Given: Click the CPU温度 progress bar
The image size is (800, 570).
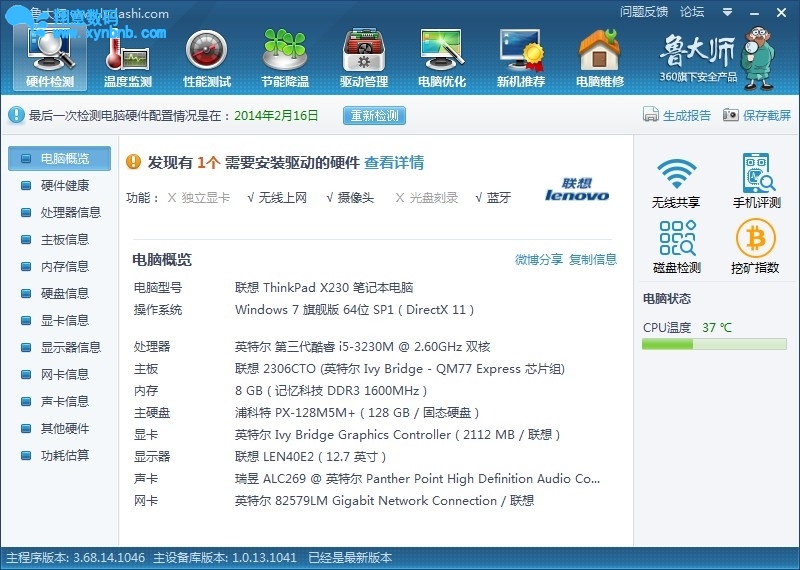Looking at the screenshot, I should click(x=714, y=344).
